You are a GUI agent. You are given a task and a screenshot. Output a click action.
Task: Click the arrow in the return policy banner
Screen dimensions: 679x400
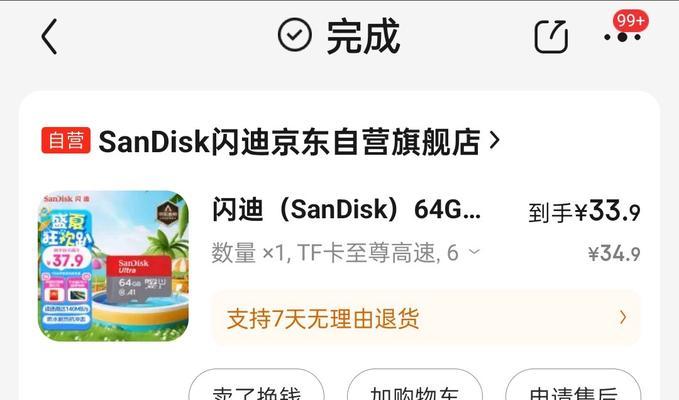pyautogui.click(x=623, y=318)
